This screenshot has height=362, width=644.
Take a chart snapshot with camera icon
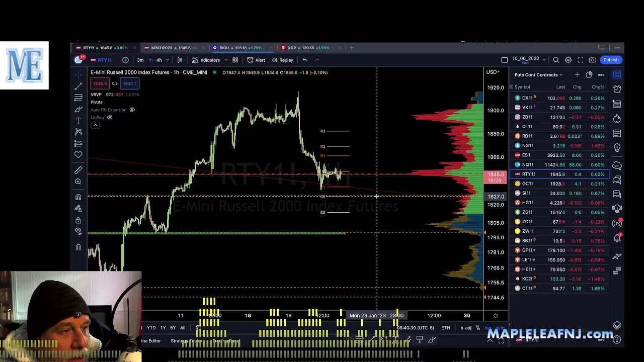click(593, 60)
